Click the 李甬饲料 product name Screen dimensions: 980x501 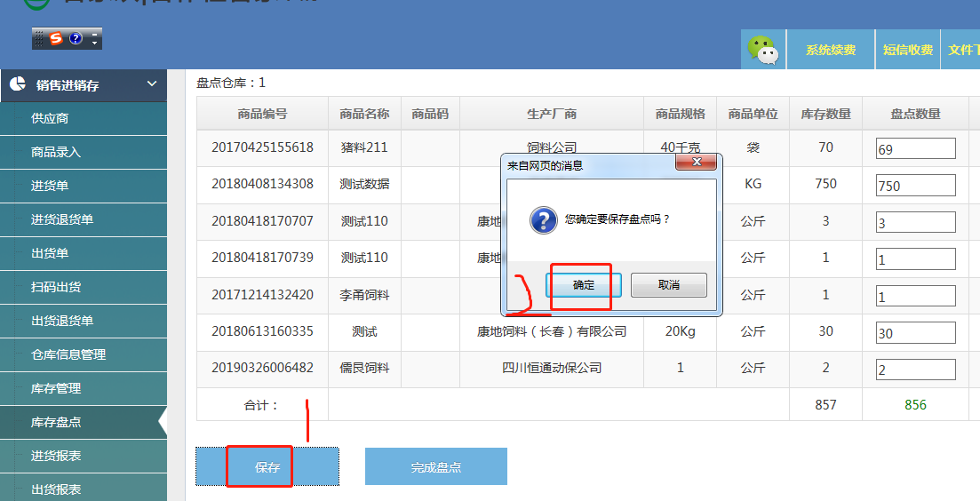point(364,294)
